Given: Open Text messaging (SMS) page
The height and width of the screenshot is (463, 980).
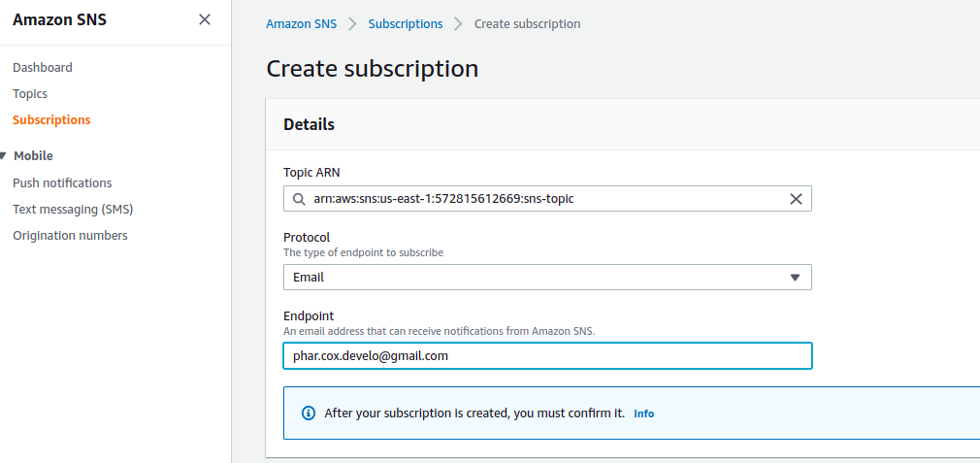Looking at the screenshot, I should 73,210.
